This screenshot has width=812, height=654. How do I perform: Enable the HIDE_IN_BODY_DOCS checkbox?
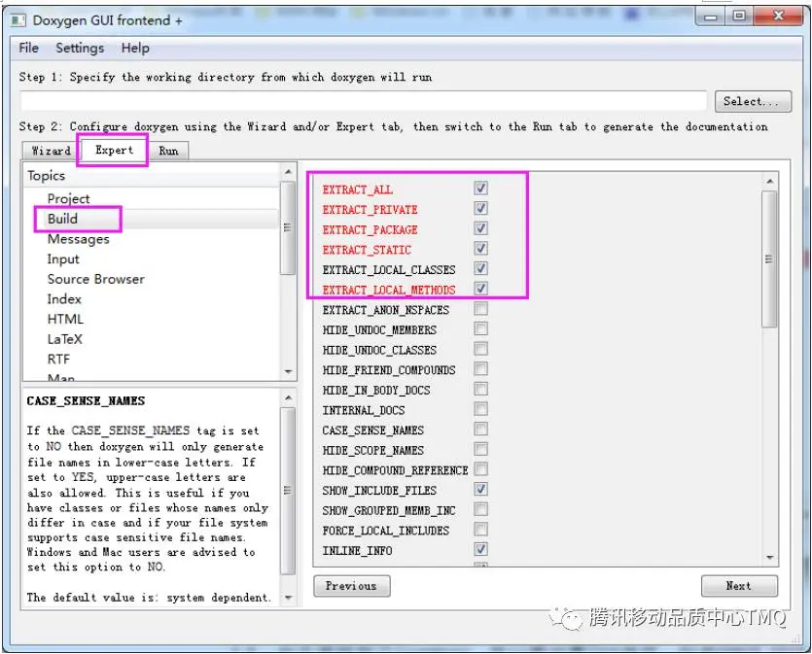pos(480,389)
